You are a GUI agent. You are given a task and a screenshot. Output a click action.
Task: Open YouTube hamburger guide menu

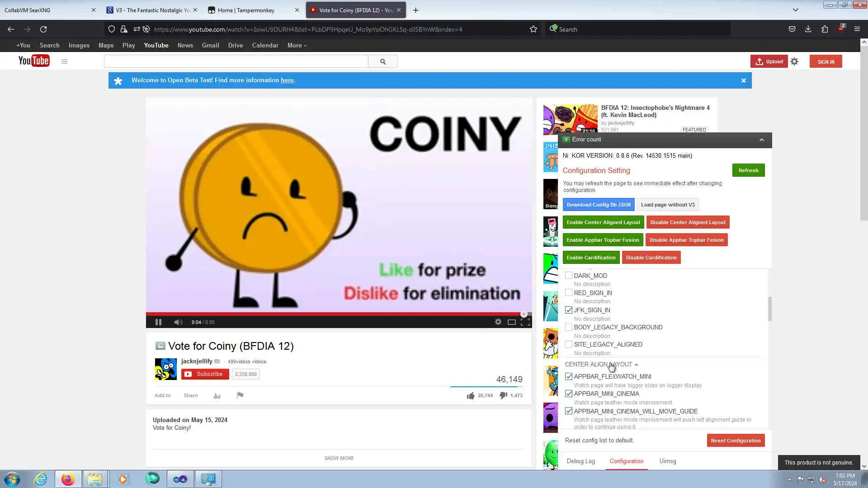coord(64,61)
